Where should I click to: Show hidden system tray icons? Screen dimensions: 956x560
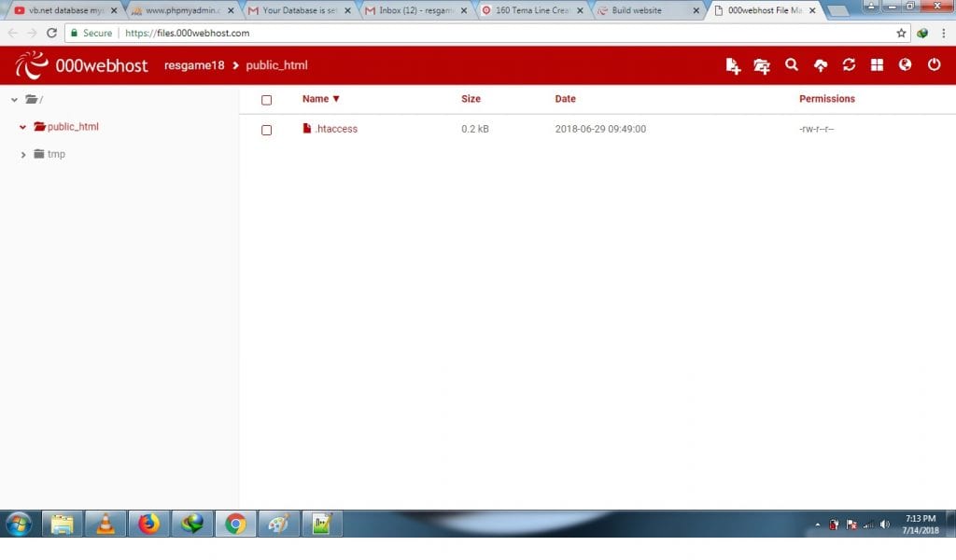[818, 524]
